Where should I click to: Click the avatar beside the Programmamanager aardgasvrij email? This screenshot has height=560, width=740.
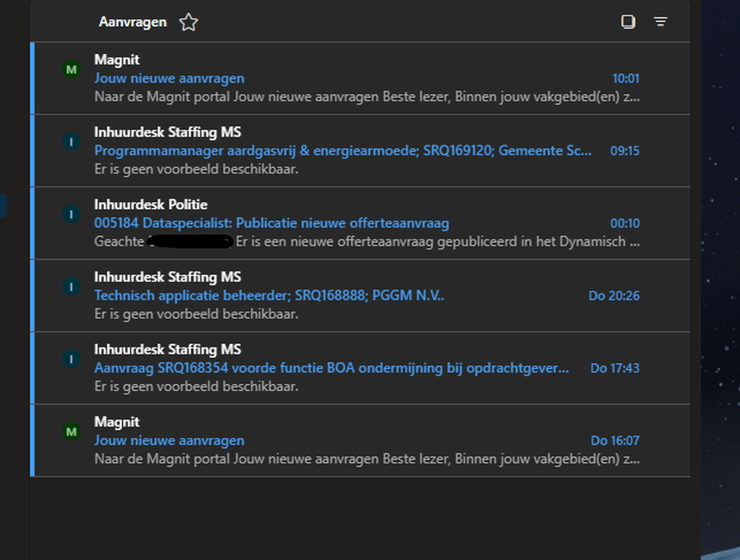(71, 142)
